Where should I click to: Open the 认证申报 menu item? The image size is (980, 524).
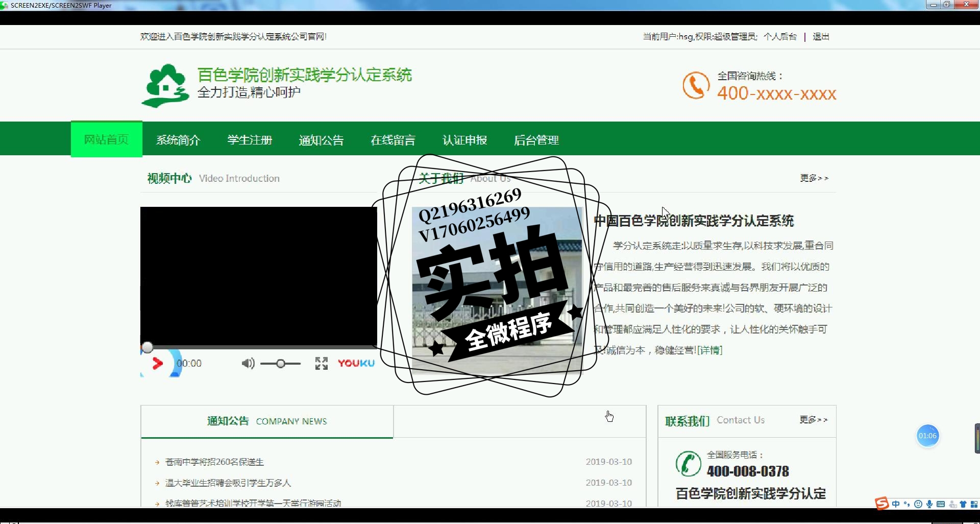[465, 140]
